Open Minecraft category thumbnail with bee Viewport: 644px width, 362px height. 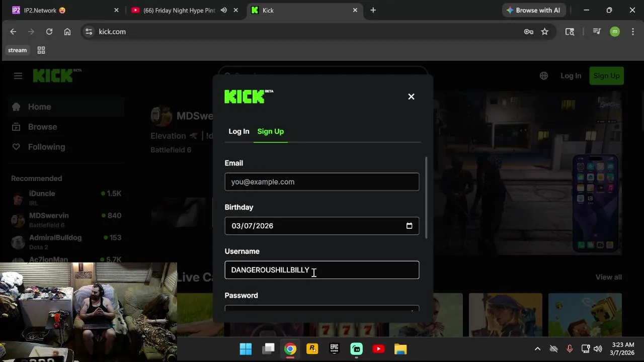pyautogui.click(x=585, y=315)
